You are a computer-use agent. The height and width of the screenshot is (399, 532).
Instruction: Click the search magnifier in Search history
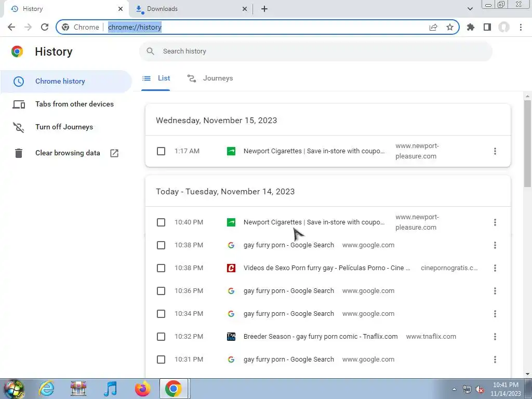coord(150,51)
